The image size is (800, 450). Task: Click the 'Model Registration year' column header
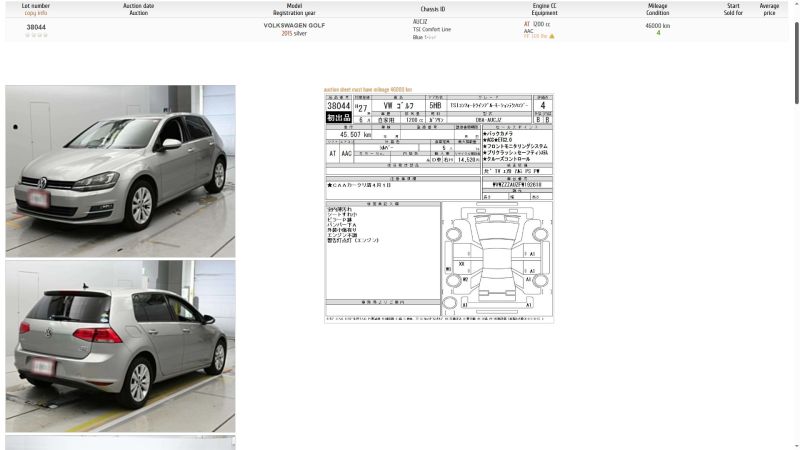point(294,9)
